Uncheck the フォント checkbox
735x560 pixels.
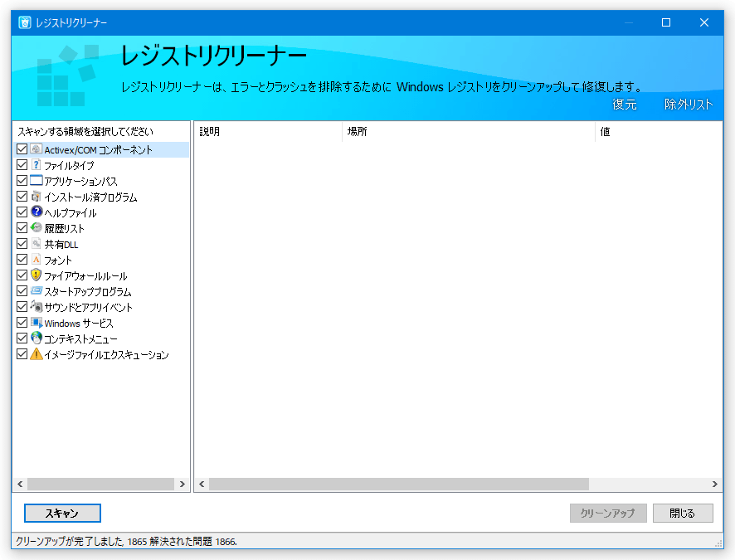click(x=22, y=259)
